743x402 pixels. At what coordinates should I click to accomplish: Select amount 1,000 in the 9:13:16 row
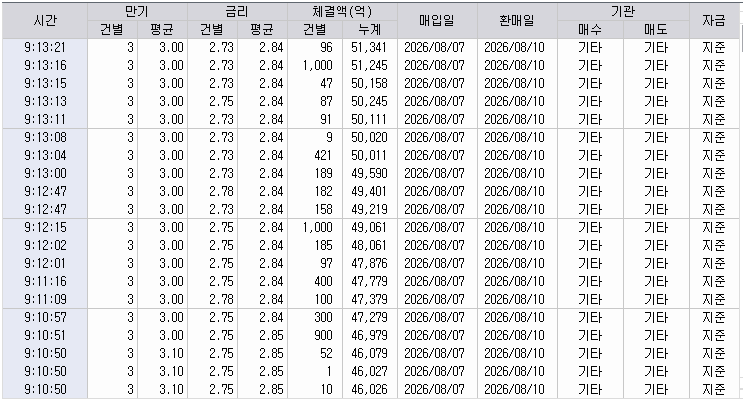pyautogui.click(x=317, y=65)
